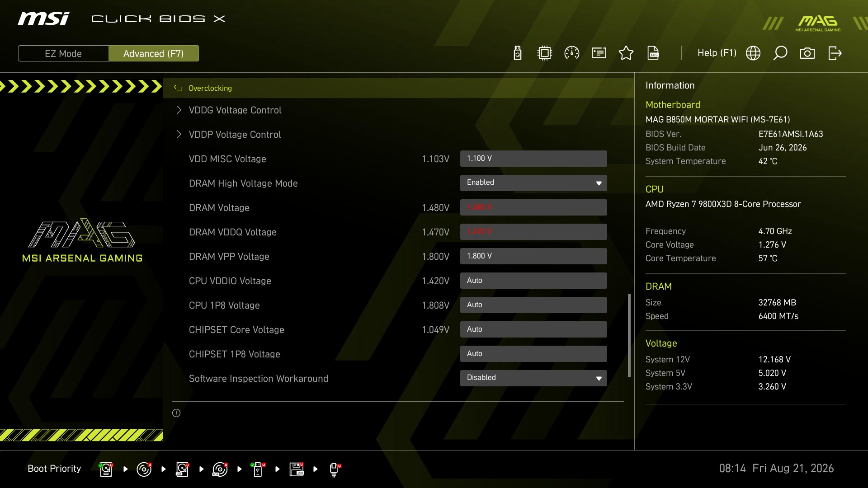Select the DRAM High Voltage Mode label

click(243, 183)
